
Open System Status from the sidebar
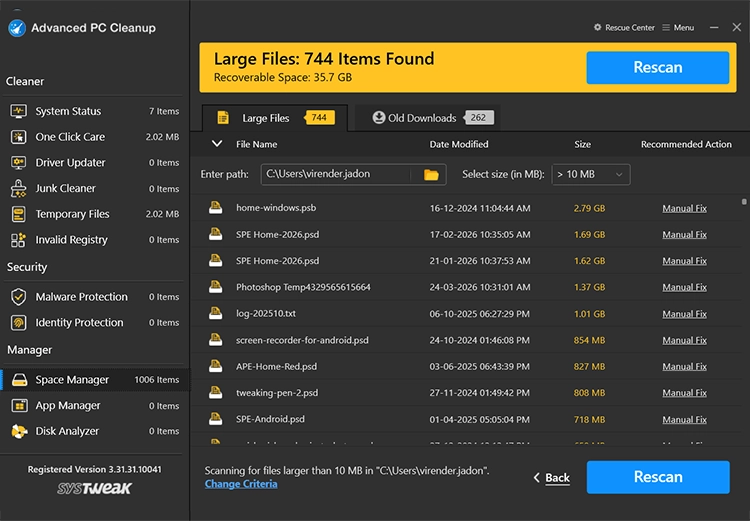[68, 111]
